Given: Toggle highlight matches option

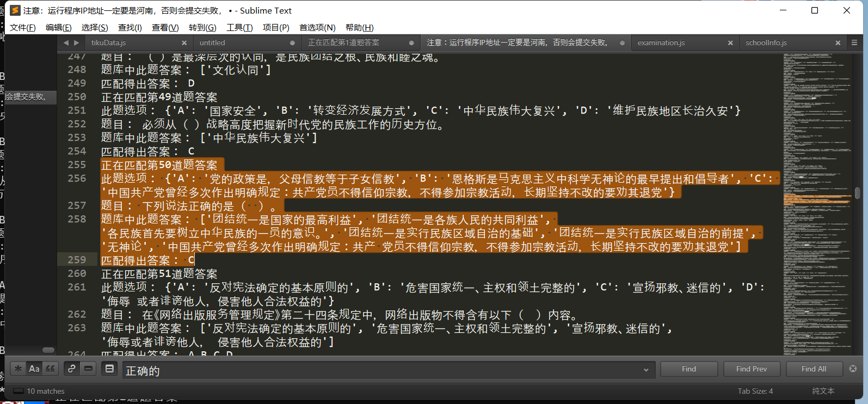Looking at the screenshot, I should 109,369.
